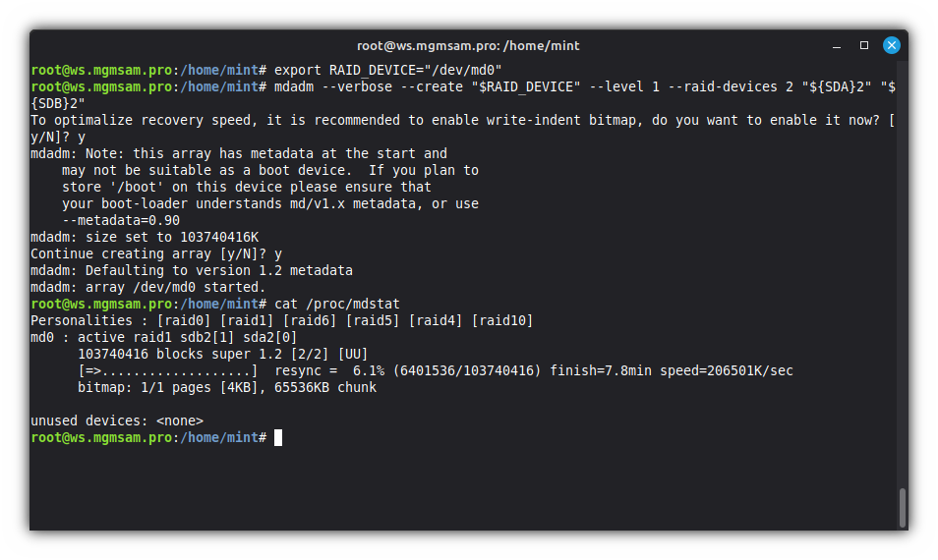Maximize the terminal window
This screenshot has height=560, width=938.
click(864, 45)
